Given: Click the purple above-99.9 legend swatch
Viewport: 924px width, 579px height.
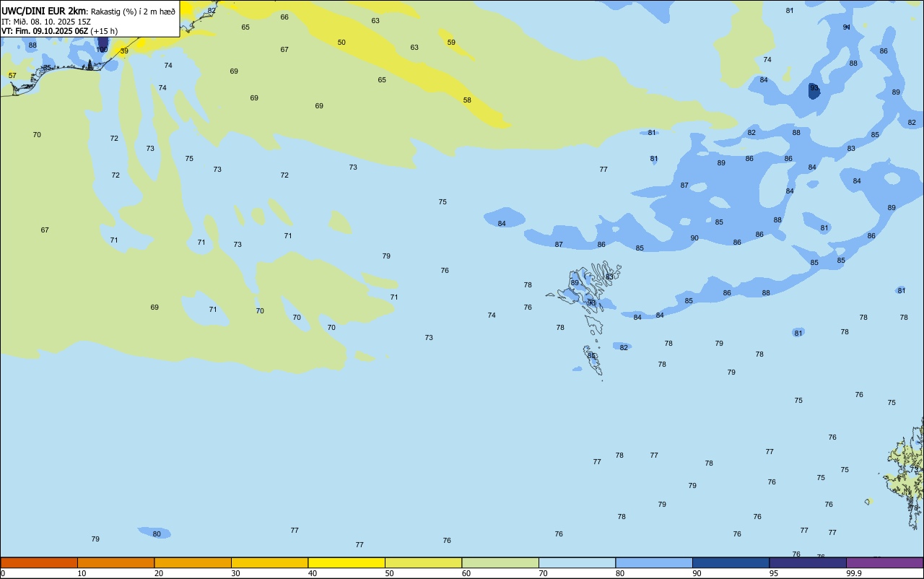Looking at the screenshot, I should (884, 562).
